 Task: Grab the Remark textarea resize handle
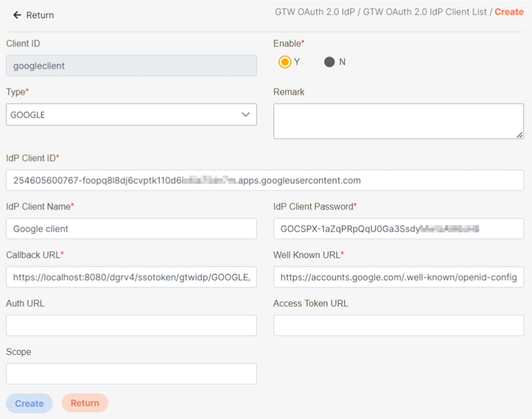pos(519,135)
